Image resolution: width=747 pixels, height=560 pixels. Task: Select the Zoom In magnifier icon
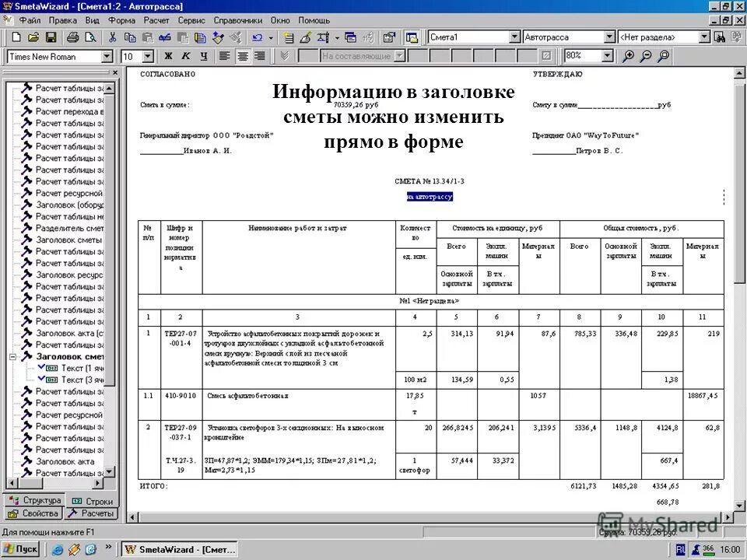coord(628,55)
